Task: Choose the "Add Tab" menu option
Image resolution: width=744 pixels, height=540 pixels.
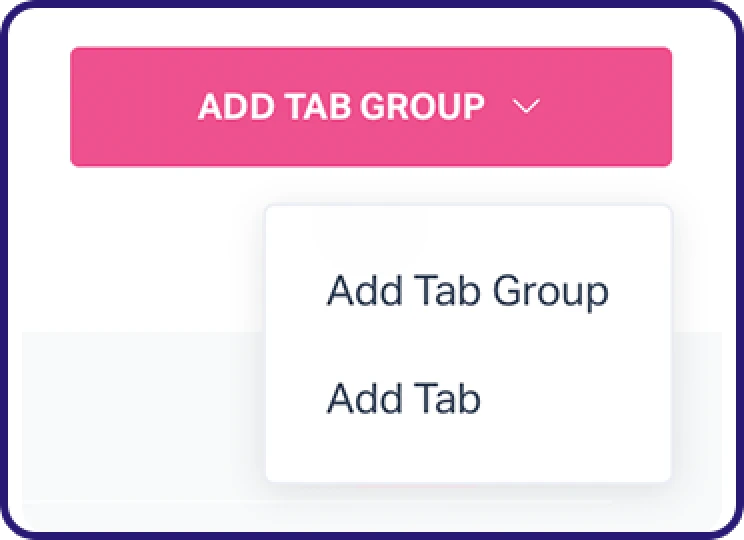Action: click(404, 399)
